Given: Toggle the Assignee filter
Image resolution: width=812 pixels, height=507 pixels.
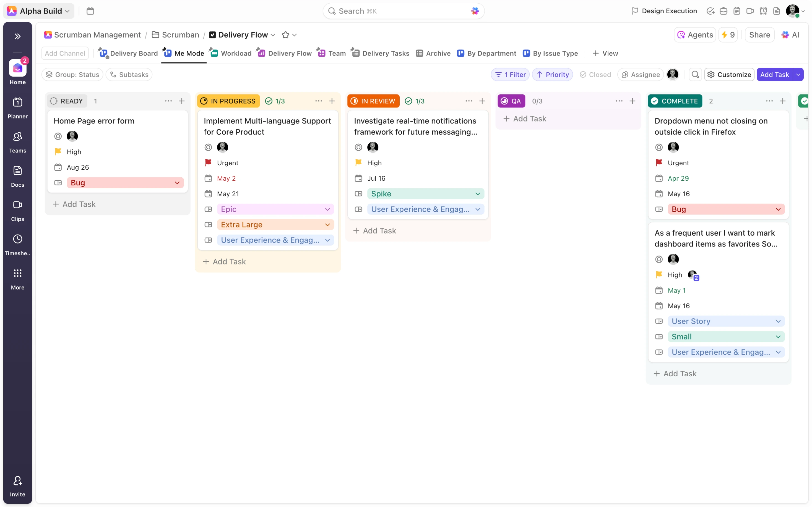Looking at the screenshot, I should pos(641,74).
